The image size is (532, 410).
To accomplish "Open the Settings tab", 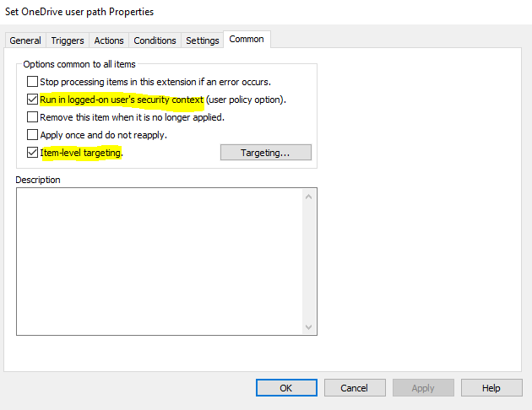I will (202, 40).
